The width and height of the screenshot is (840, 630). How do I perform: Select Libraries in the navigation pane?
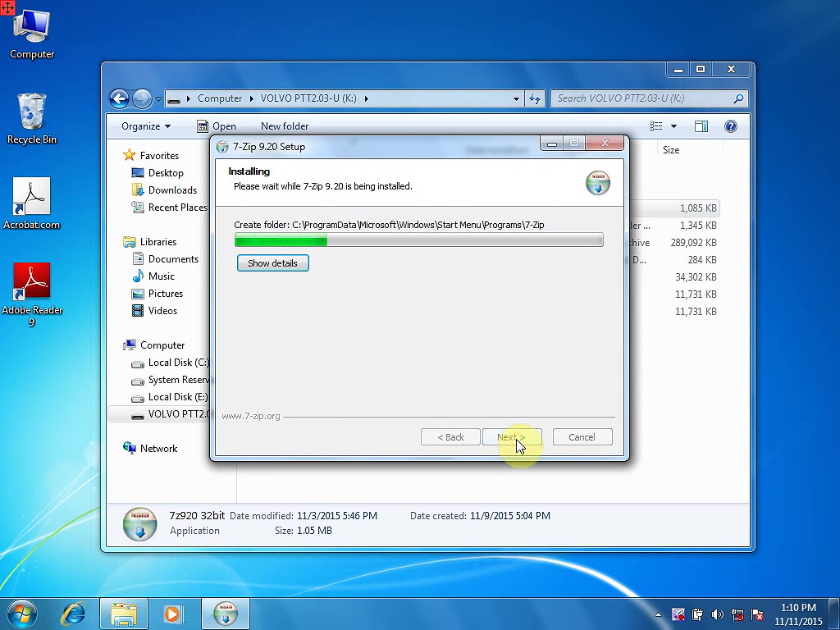(149, 242)
